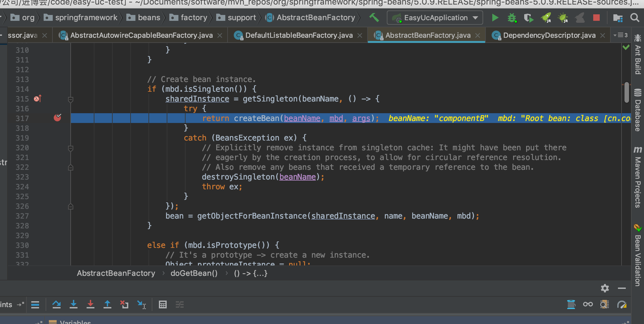Click sharedInstance variable on line 315
Image resolution: width=644 pixels, height=324 pixels.
coord(197,99)
